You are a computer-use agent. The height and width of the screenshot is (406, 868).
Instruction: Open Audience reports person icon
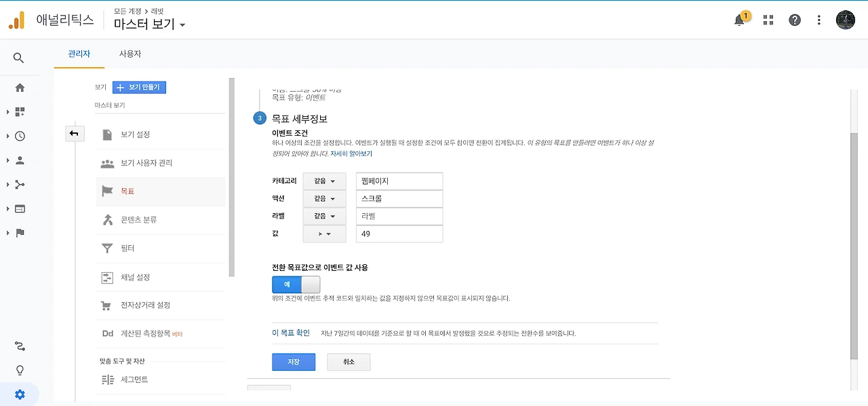click(x=20, y=160)
